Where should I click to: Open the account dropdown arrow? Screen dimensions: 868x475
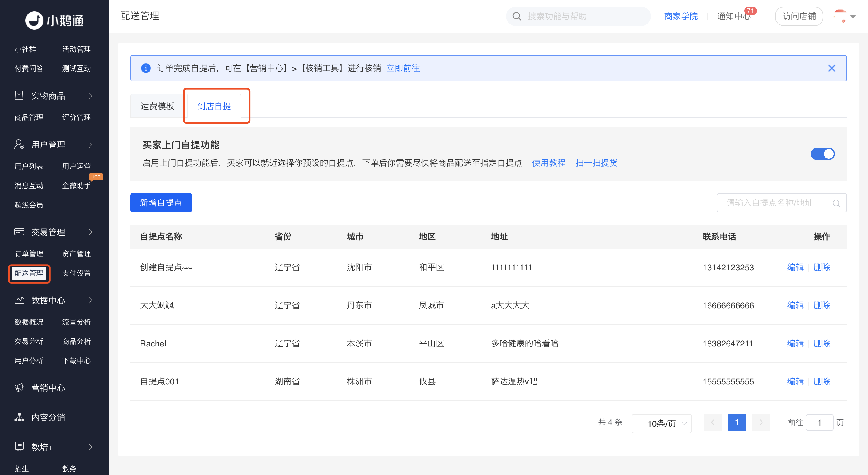point(853,17)
